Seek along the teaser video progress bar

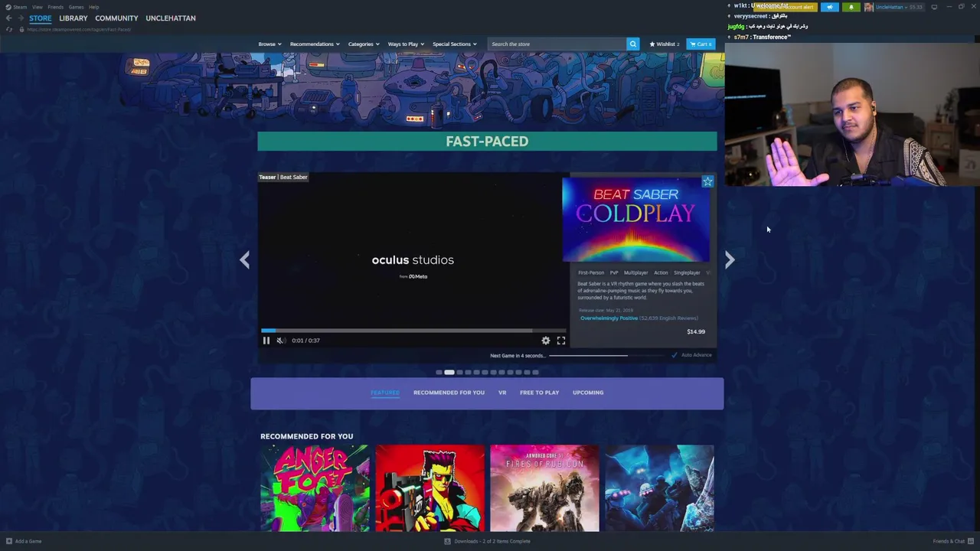(413, 331)
